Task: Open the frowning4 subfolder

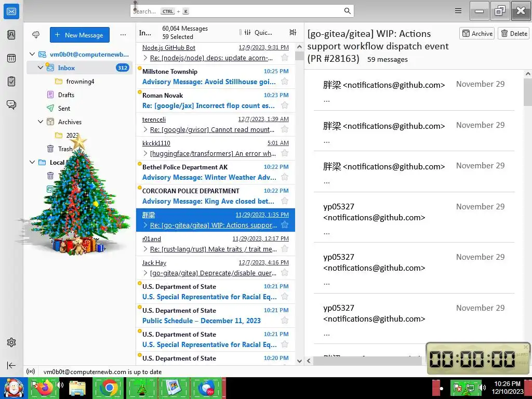Action: [79, 81]
